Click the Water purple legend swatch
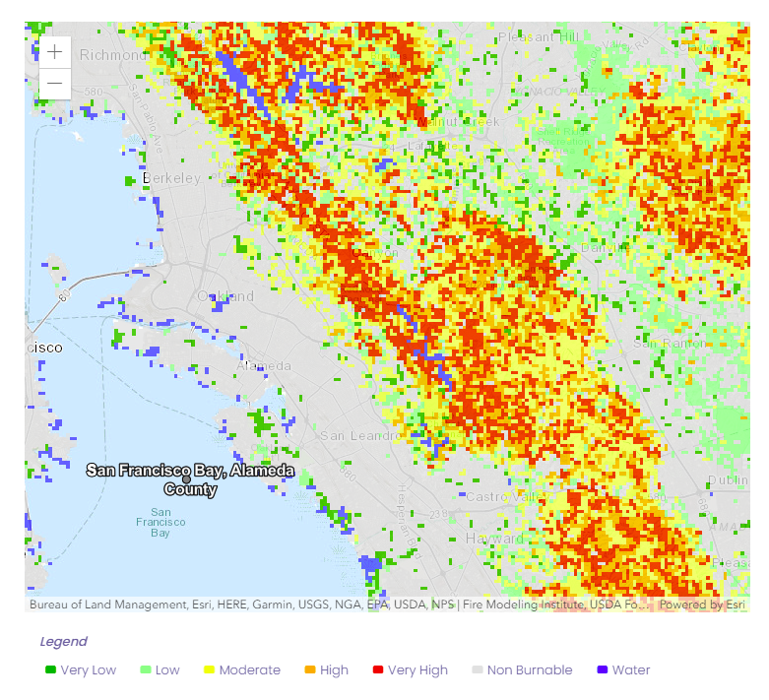The width and height of the screenshot is (769, 700). pyautogui.click(x=603, y=669)
